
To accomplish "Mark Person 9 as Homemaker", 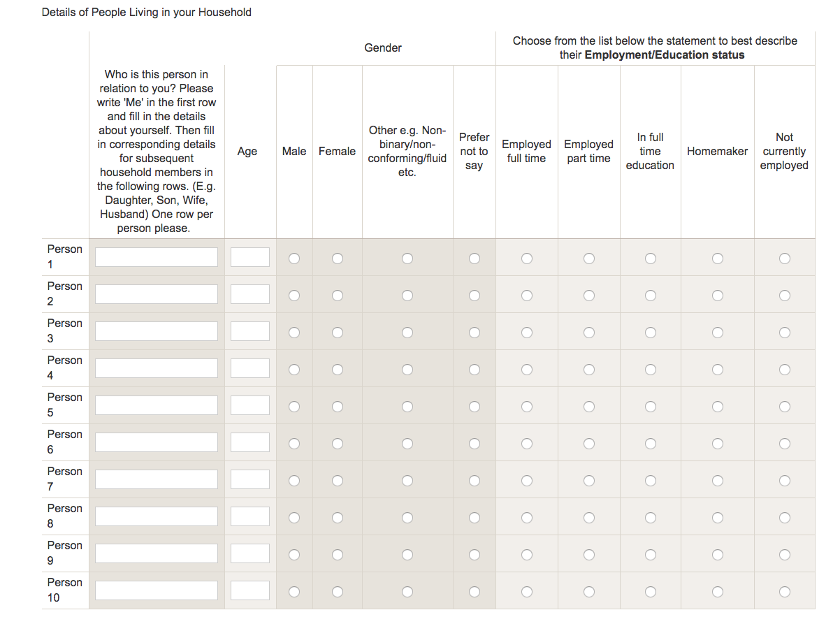I will 718,555.
